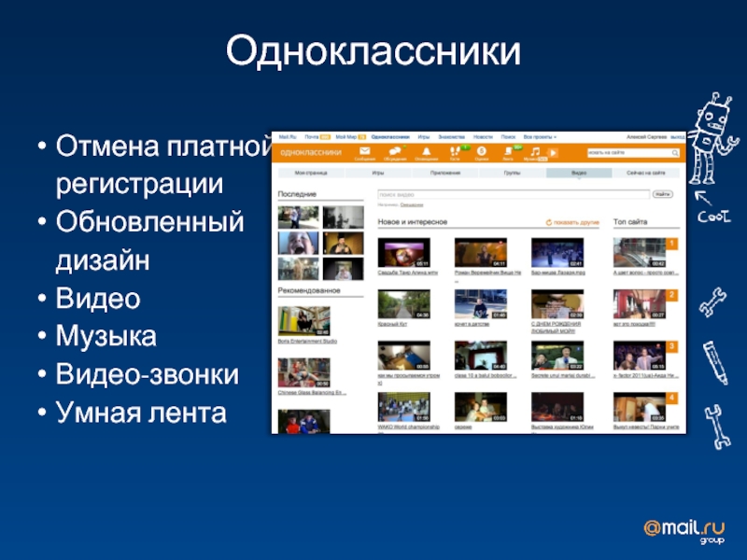Click the Рекомендованное heading
The height and width of the screenshot is (560, 747).
309,290
